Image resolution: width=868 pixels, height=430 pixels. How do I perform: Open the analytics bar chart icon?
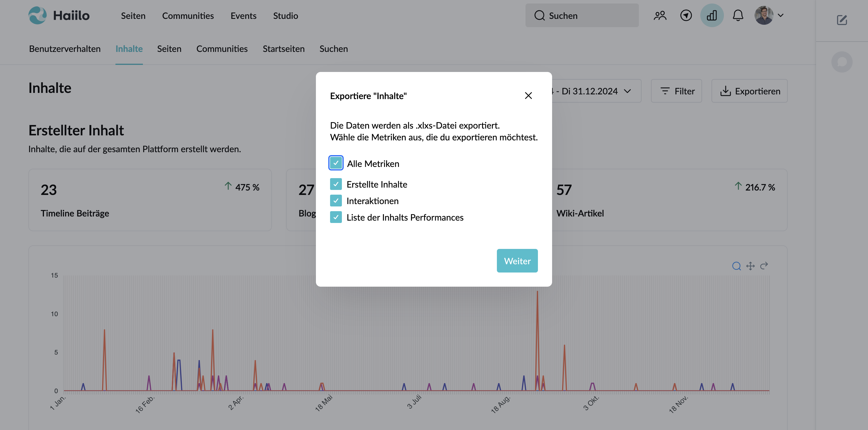712,16
